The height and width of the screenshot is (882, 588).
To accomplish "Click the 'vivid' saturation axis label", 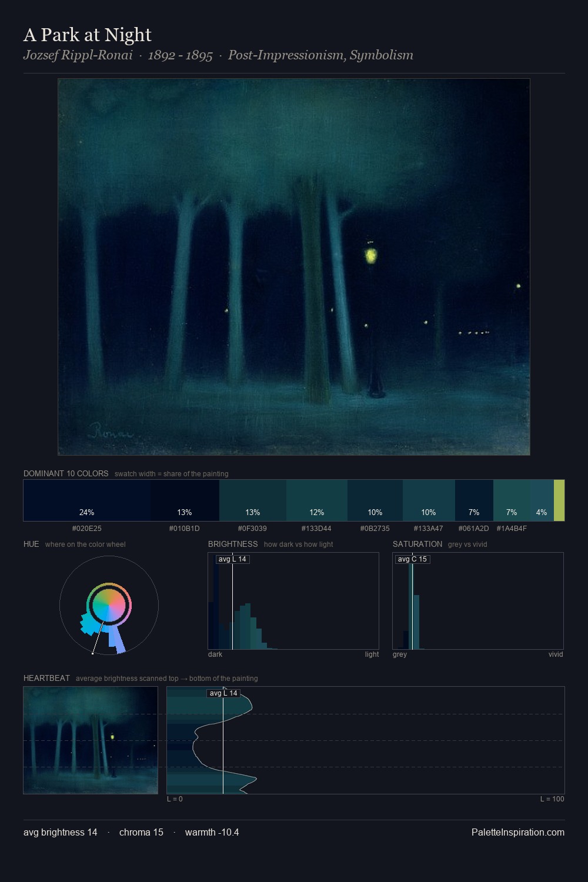I will (x=556, y=654).
